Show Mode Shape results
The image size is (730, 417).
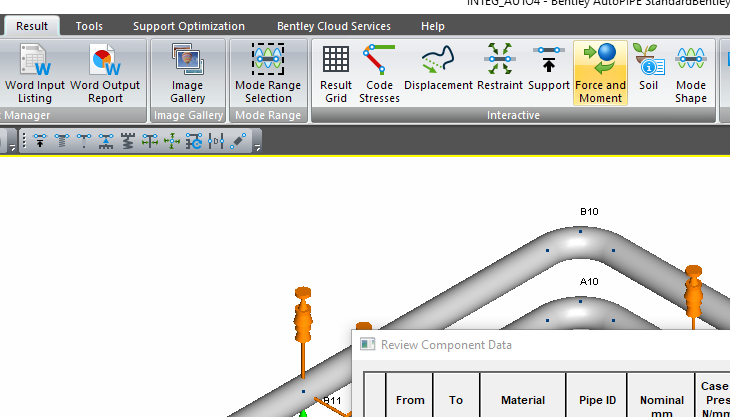pos(690,73)
